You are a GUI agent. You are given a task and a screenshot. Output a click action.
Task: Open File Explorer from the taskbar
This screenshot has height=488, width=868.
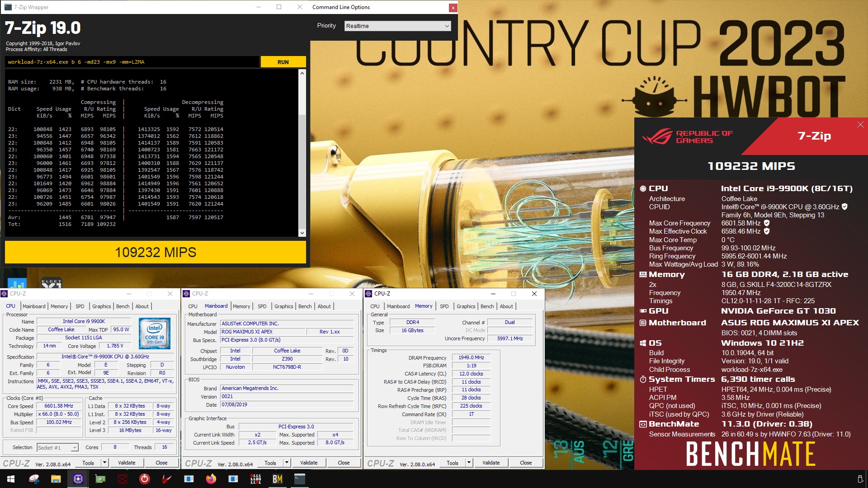click(x=56, y=479)
